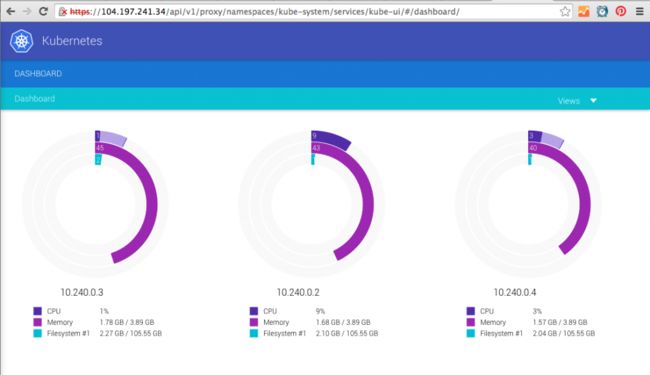Click the Filesystem #1 swatch for 10.240.0.4
This screenshot has height=375, width=650.
pyautogui.click(x=471, y=333)
